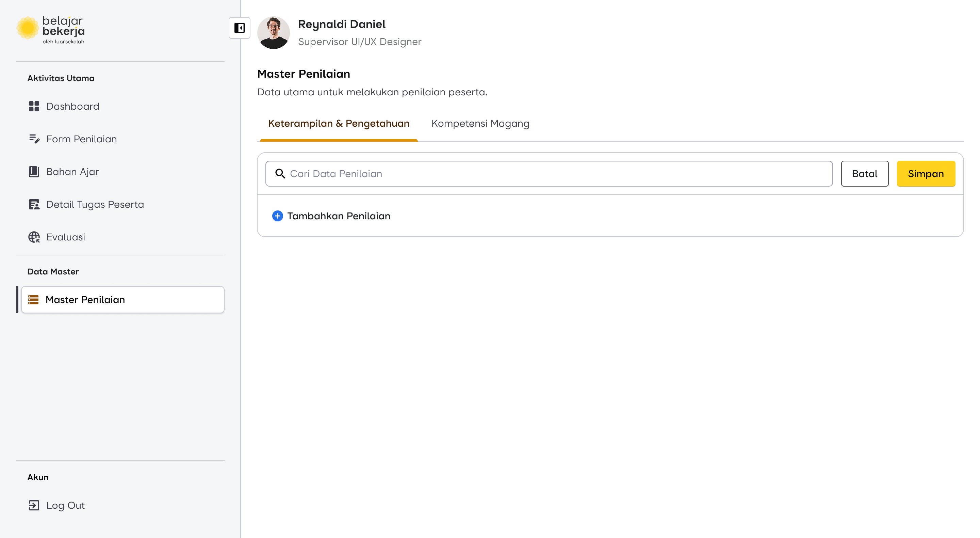The height and width of the screenshot is (538, 980).
Task: Click the Evaluasi globe icon
Action: point(34,237)
